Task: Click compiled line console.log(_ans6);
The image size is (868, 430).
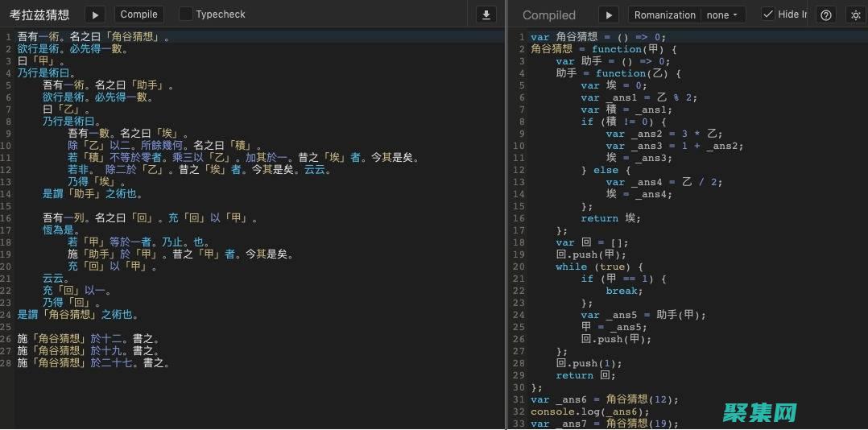Action: (x=589, y=411)
